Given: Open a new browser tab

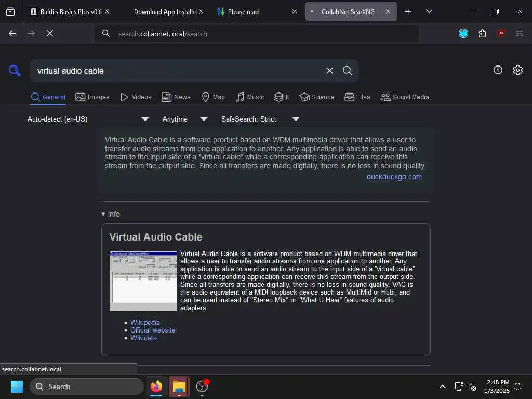Looking at the screenshot, I should (408, 12).
